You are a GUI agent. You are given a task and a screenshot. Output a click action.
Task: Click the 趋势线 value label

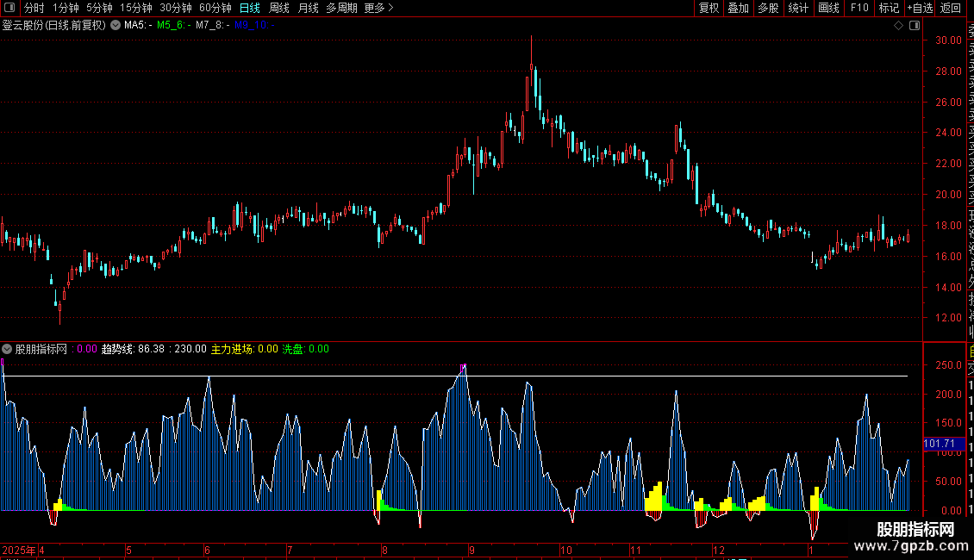click(x=133, y=349)
